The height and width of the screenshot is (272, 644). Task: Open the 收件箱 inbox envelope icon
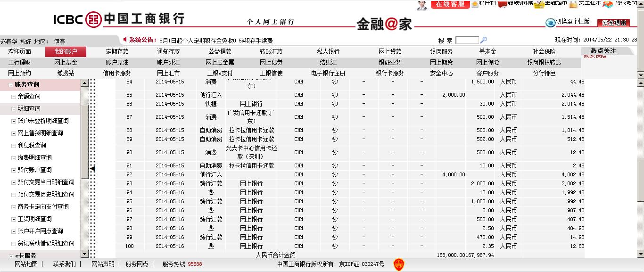(474, 3)
